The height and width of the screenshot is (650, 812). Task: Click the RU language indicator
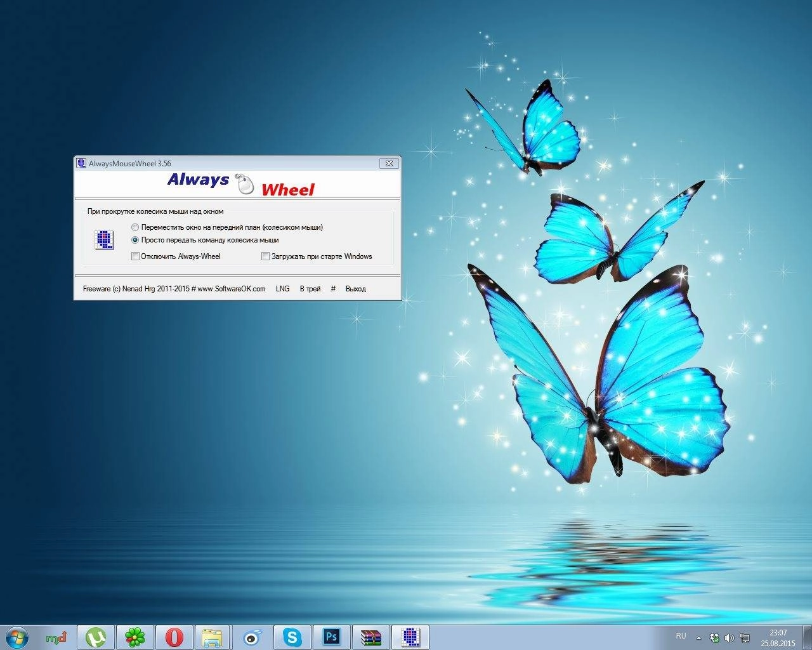click(681, 636)
